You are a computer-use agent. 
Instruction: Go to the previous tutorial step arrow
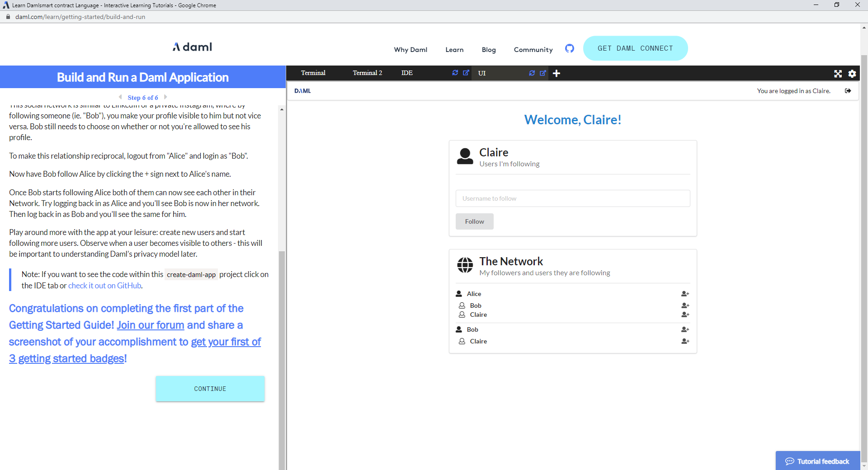pyautogui.click(x=120, y=97)
